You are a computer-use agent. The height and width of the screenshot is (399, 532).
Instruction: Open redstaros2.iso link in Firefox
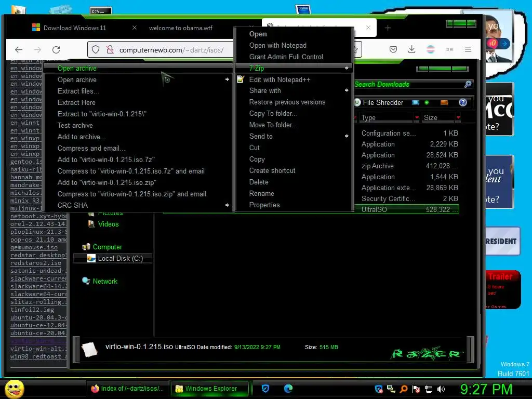[x=36, y=263]
